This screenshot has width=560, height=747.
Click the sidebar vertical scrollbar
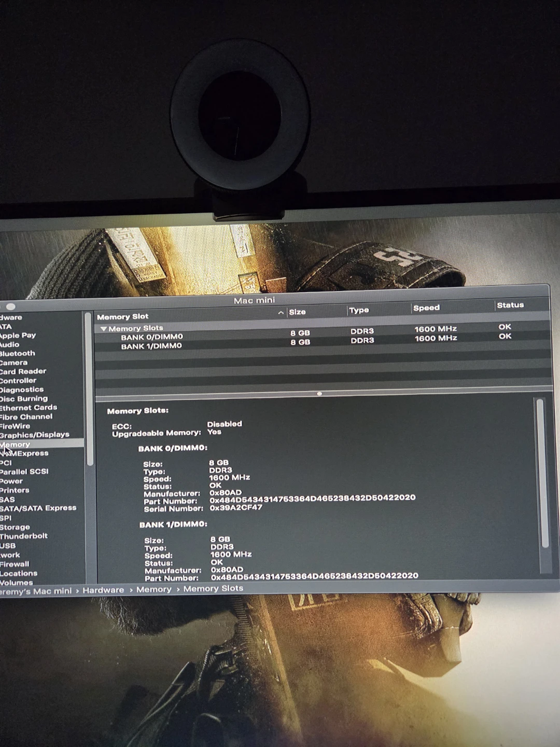coord(89,389)
